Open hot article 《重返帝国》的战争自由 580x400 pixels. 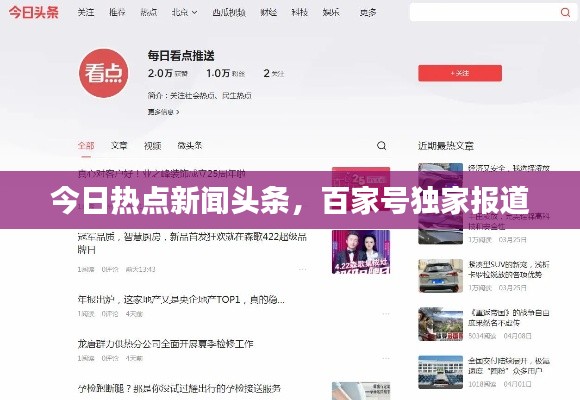click(x=509, y=317)
